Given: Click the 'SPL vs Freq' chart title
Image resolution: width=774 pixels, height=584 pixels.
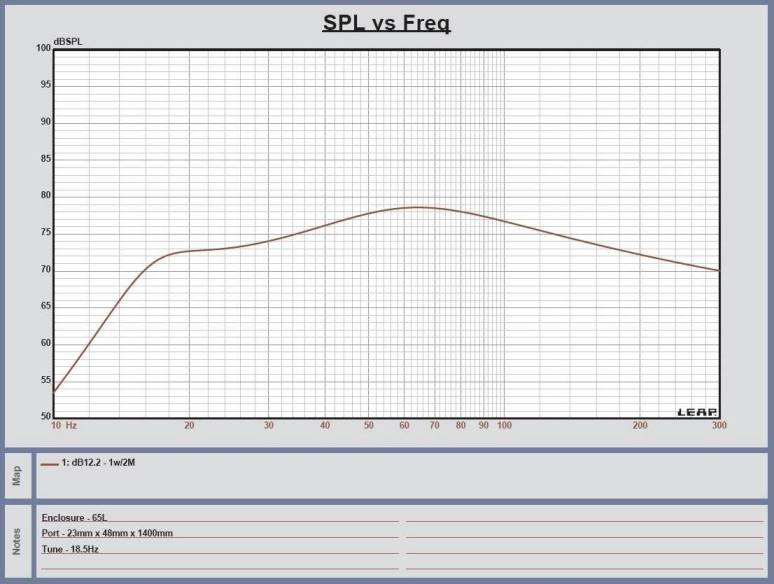Looking at the screenshot, I should point(386,23).
